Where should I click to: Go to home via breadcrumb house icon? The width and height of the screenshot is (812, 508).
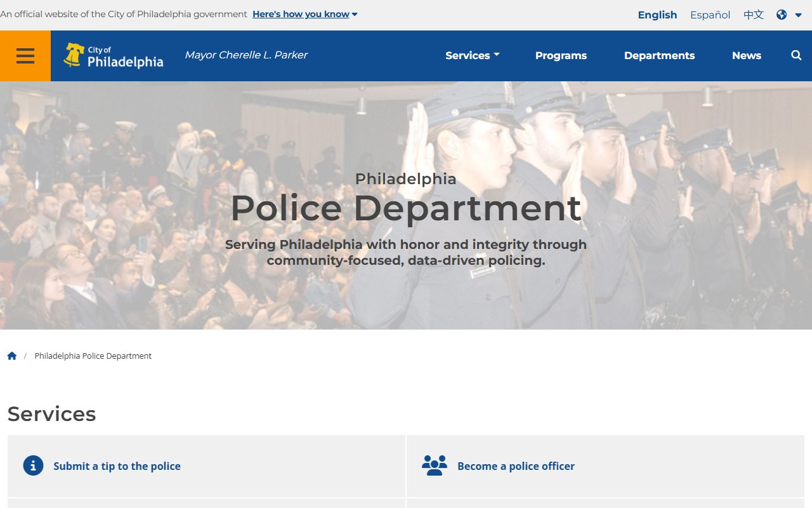coord(12,356)
